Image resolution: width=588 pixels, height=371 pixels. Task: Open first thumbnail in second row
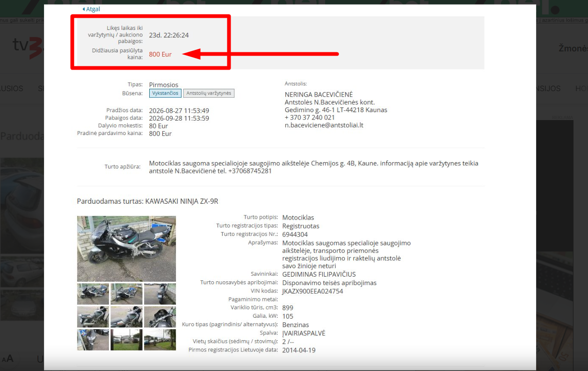coord(93,317)
